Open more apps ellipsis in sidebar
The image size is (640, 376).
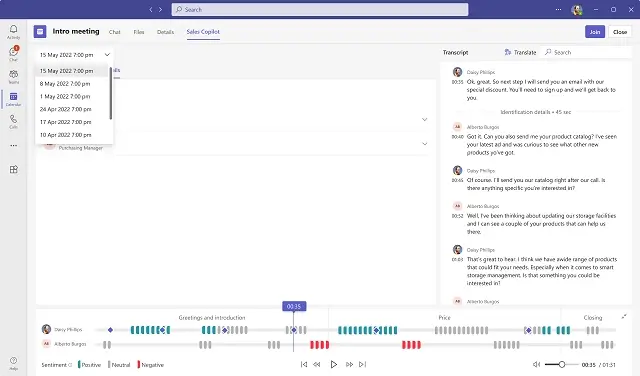pos(13,145)
